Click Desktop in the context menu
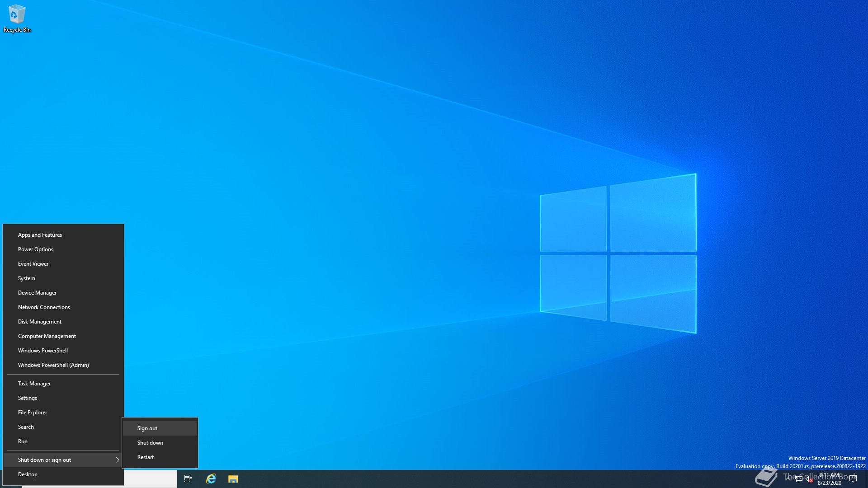The width and height of the screenshot is (868, 488). (x=63, y=474)
